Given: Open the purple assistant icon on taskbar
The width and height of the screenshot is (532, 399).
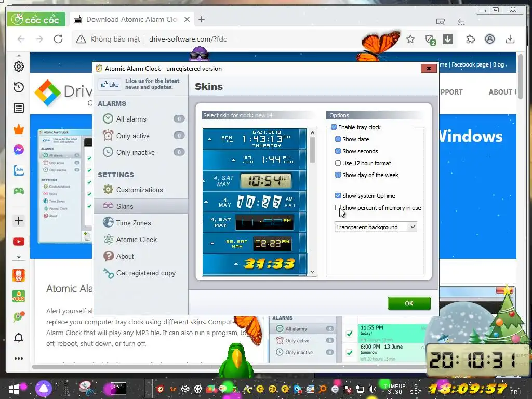Looking at the screenshot, I should [44, 389].
